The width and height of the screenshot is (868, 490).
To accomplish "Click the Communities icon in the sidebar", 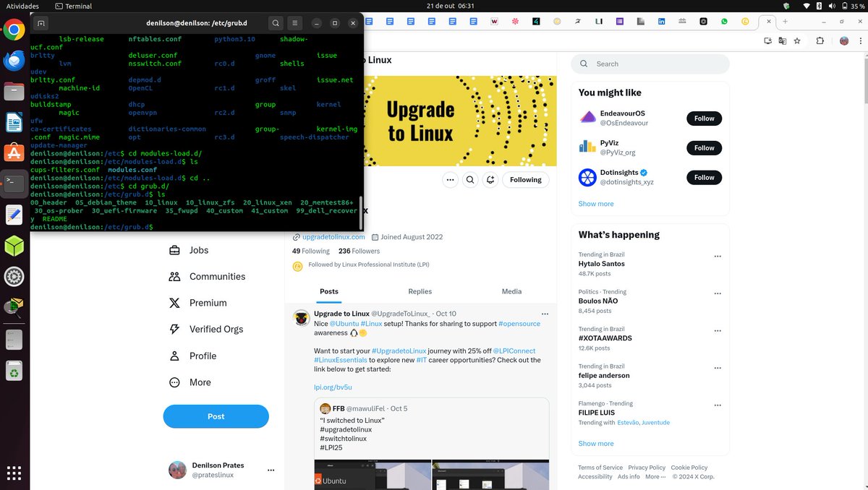I will 174,276.
